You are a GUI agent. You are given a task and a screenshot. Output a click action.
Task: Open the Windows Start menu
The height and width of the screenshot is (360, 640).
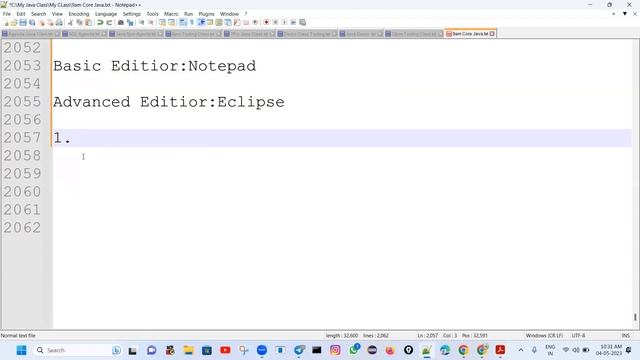[21, 350]
